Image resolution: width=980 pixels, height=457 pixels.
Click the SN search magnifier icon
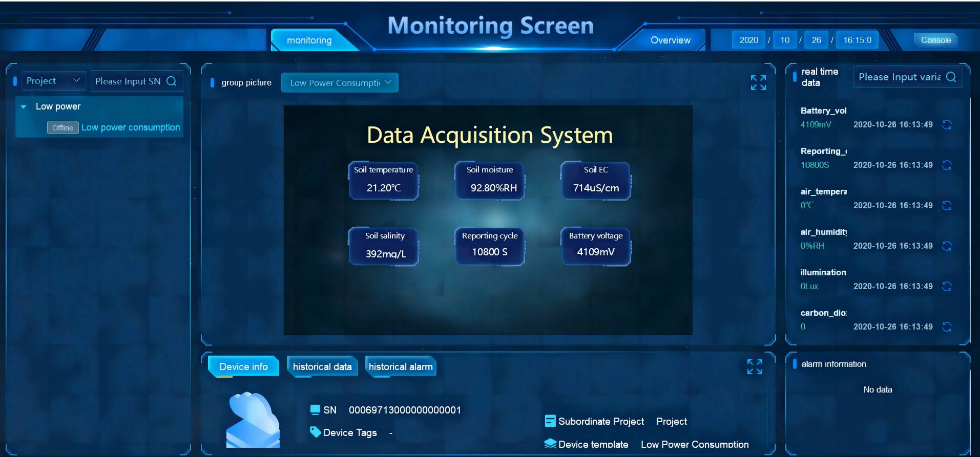[172, 81]
